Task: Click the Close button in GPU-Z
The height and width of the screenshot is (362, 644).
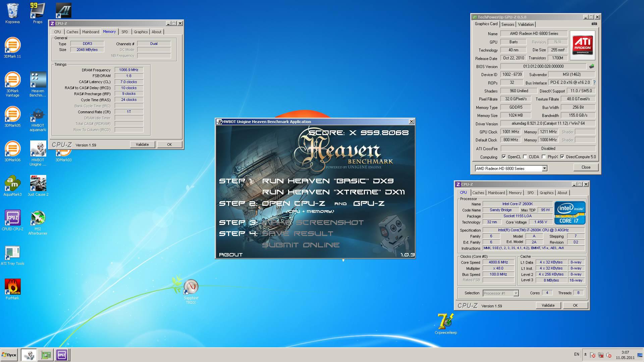Action: pos(586,167)
